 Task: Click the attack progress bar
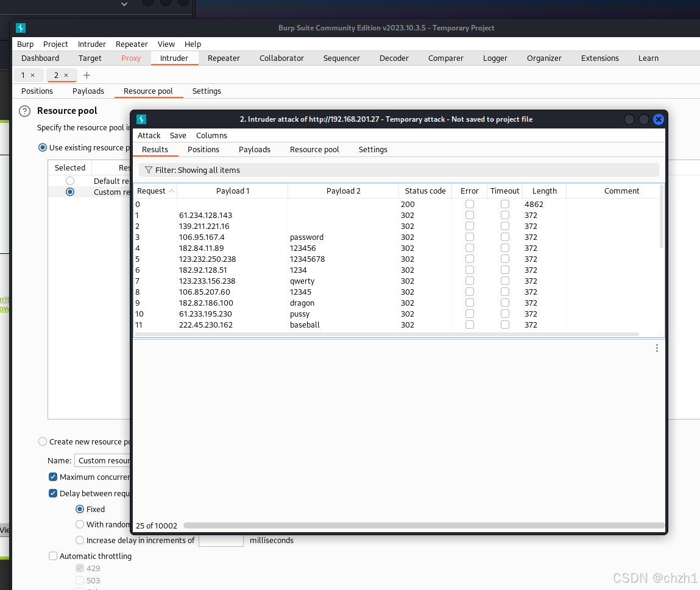(x=423, y=525)
